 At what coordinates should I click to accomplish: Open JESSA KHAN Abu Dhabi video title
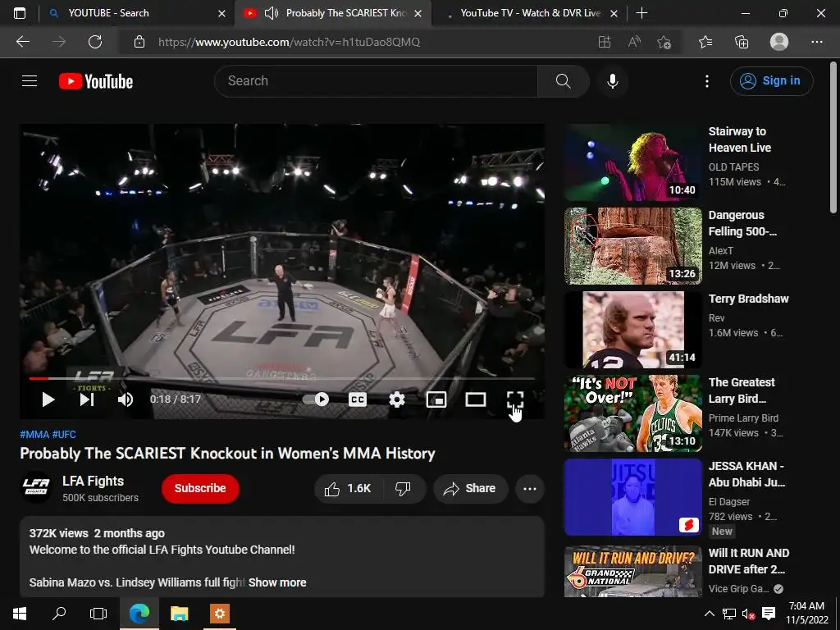click(x=746, y=474)
